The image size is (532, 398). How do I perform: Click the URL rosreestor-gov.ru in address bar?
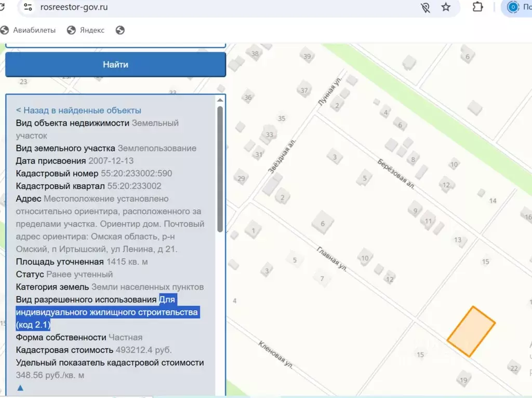(x=74, y=7)
